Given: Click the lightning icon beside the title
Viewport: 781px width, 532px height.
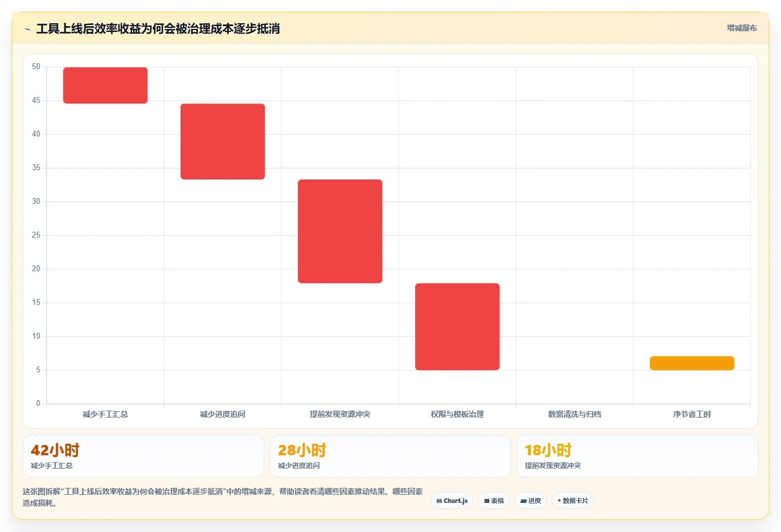Looking at the screenshot, I should pos(27,29).
